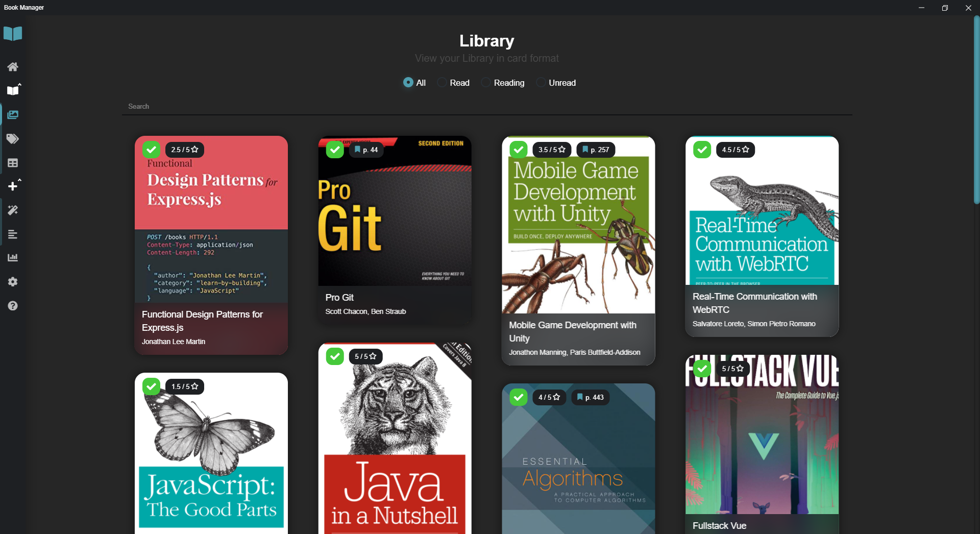Open the statistics bar chart icon
Image resolution: width=980 pixels, height=534 pixels.
[x=13, y=257]
